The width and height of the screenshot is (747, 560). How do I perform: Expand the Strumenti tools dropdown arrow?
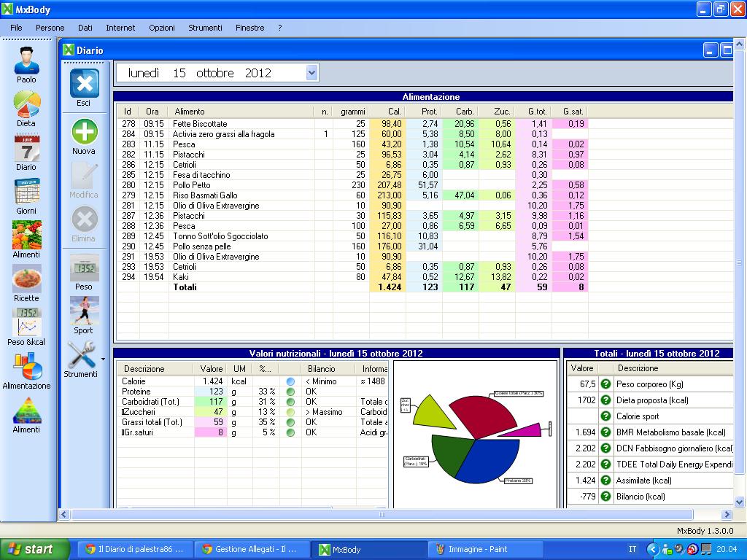click(x=103, y=359)
